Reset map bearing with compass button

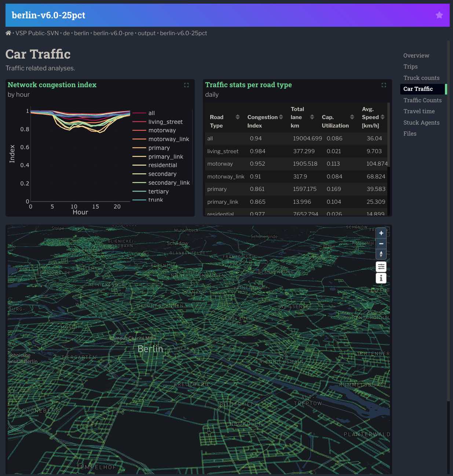381,254
